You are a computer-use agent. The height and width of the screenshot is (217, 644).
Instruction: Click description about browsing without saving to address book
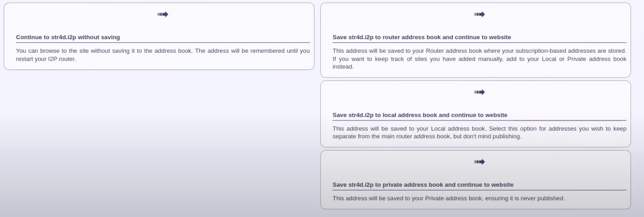click(163, 55)
